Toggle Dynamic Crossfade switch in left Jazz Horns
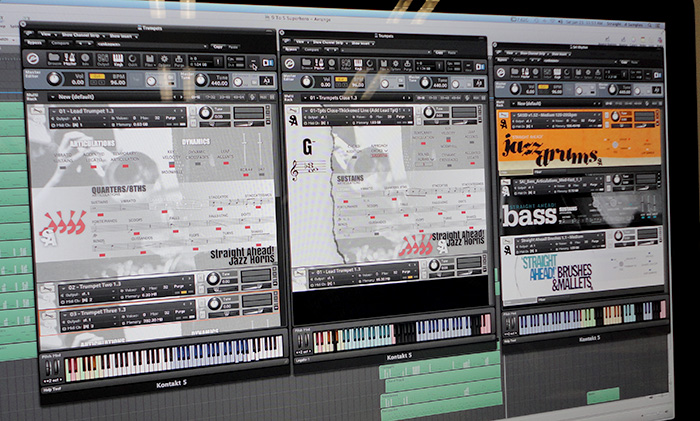The width and height of the screenshot is (700, 421). pyautogui.click(x=198, y=163)
